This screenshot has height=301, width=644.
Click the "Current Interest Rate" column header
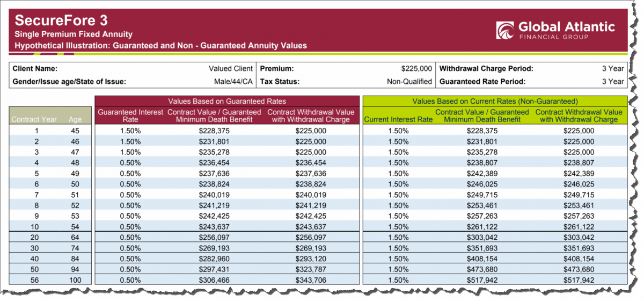tap(398, 119)
